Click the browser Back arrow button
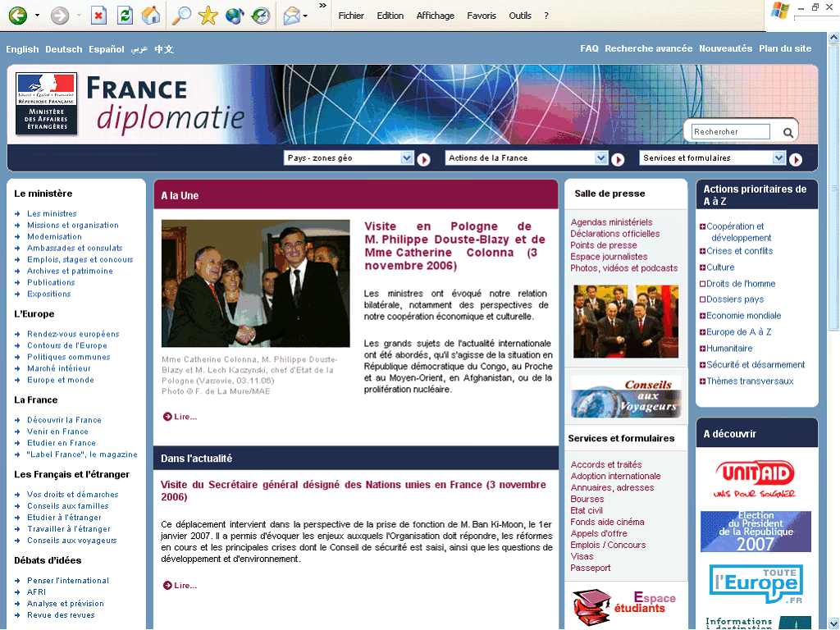 coord(17,16)
